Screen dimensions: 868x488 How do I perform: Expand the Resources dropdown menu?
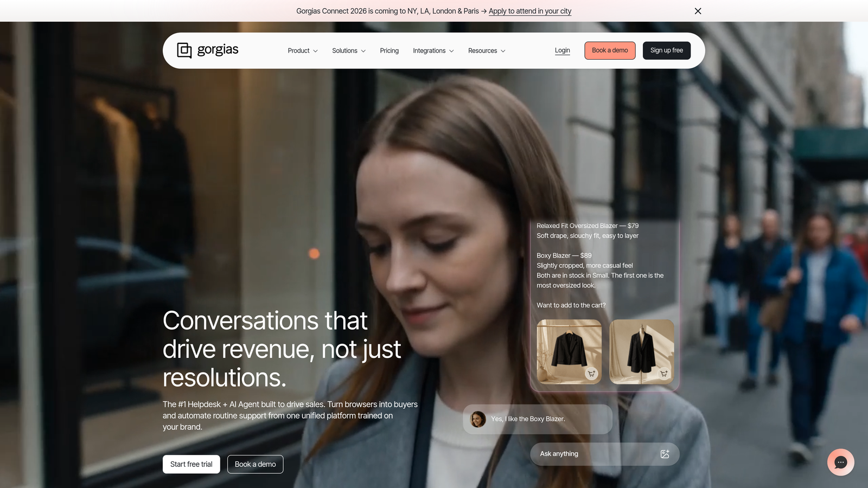click(487, 50)
